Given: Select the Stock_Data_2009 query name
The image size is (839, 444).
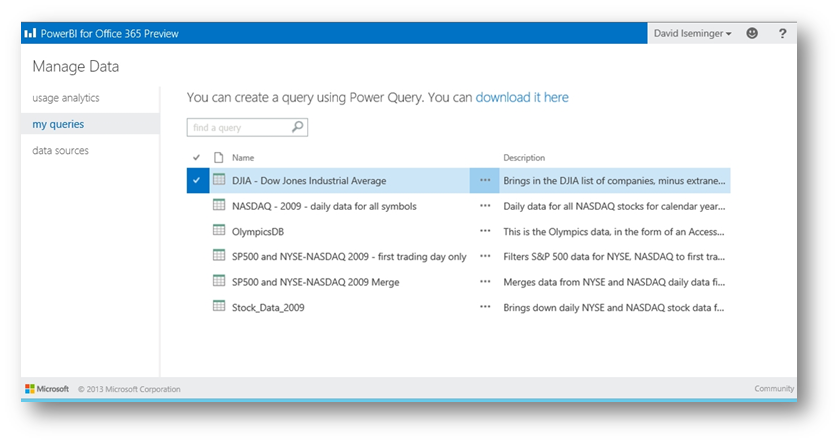Looking at the screenshot, I should coord(268,308).
